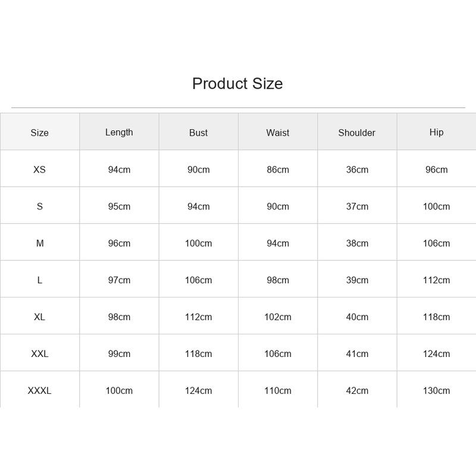
Task: Select the 102cm waist cell
Action: (278, 317)
